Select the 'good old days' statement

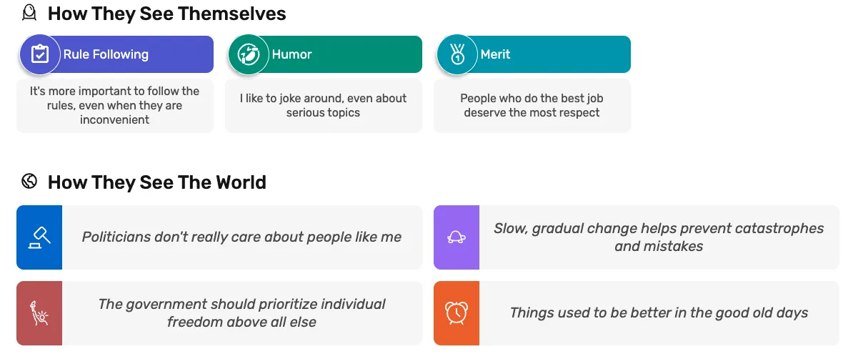pyautogui.click(x=658, y=313)
